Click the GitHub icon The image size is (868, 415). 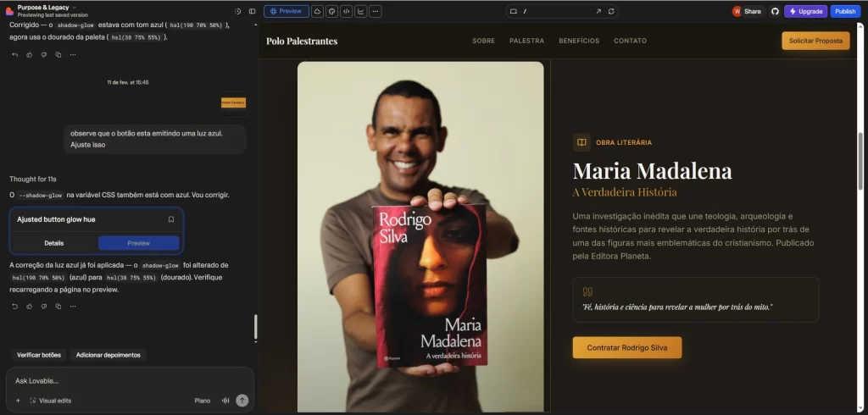(774, 11)
